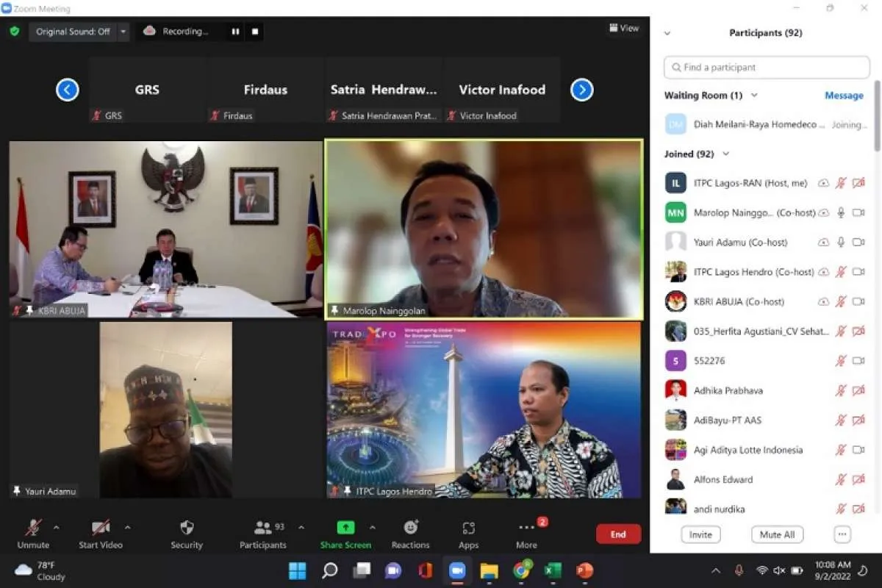Collapse the Joined (92) participant section
Screen dimensions: 882x588
coord(726,154)
